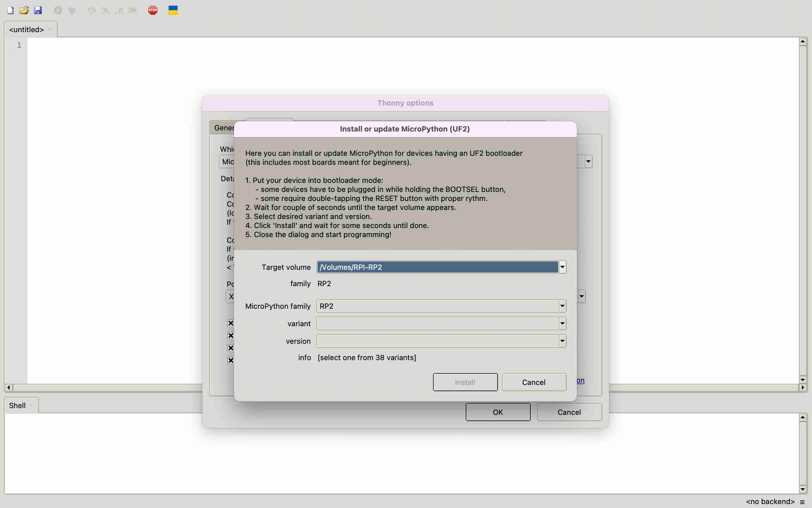This screenshot has width=812, height=508.
Task: Click the <no backend> status text
Action: coord(770,502)
